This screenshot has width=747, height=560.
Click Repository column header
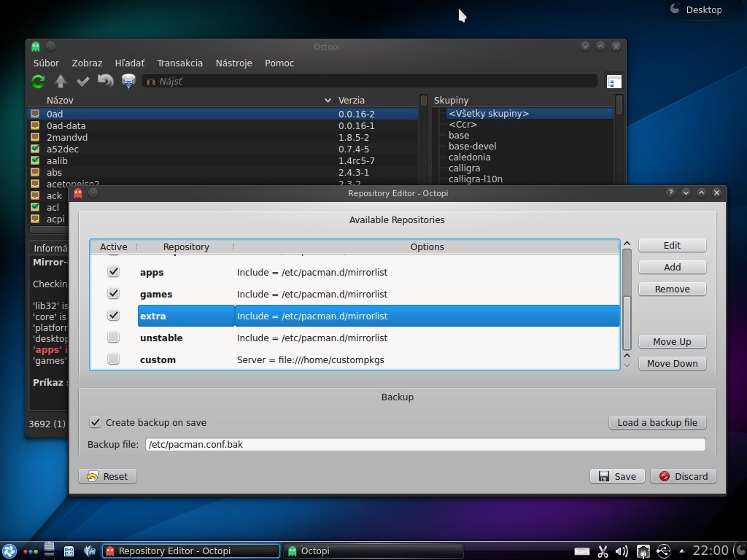click(x=186, y=246)
